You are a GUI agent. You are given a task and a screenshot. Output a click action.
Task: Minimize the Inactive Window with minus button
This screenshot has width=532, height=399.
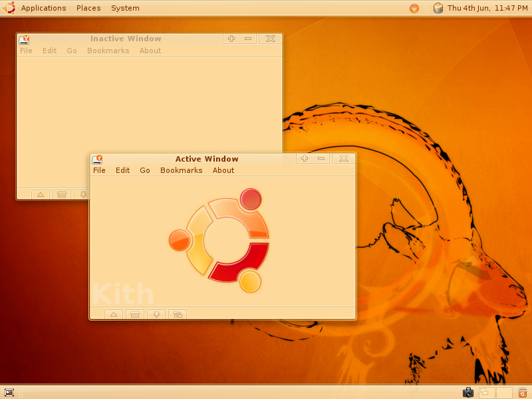tap(248, 39)
